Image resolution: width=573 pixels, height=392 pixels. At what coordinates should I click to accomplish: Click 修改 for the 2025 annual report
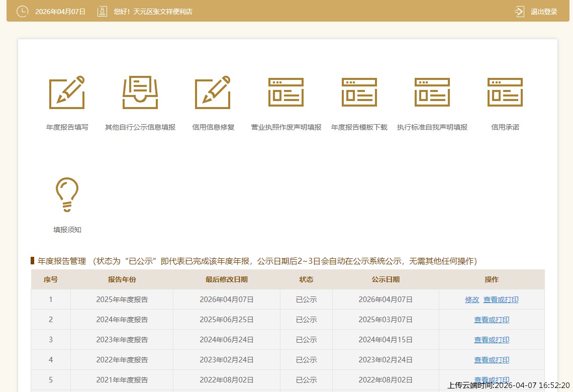pos(472,300)
